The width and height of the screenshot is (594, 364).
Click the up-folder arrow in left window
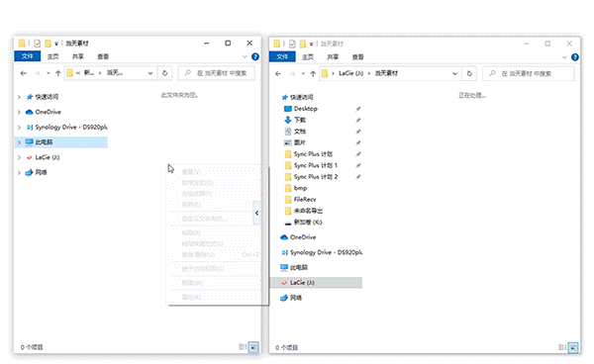(57, 73)
